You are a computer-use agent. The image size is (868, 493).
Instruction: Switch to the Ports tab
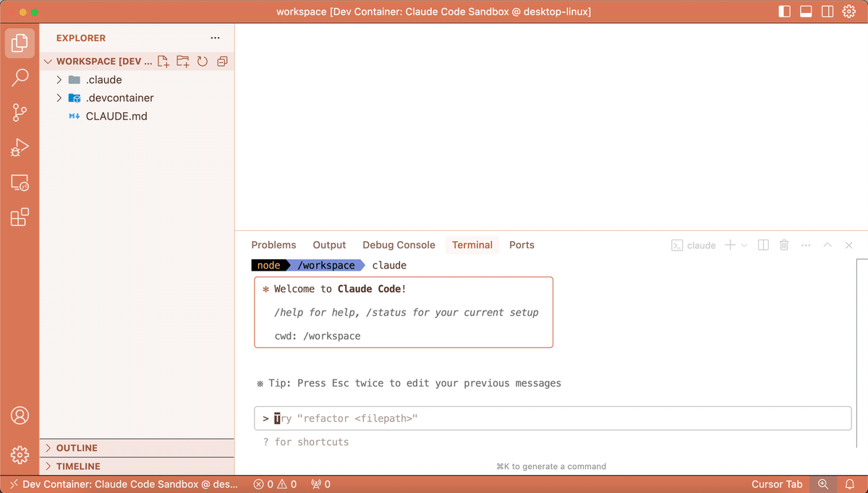(522, 245)
